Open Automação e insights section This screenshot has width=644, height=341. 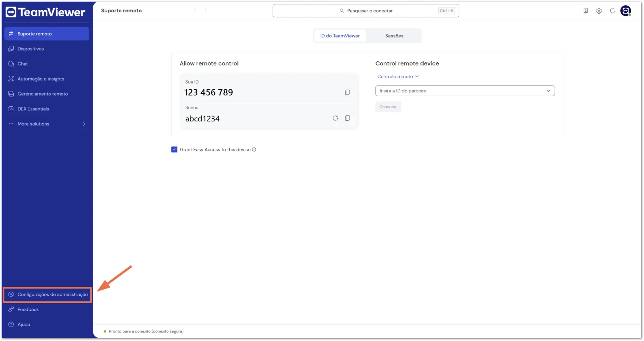[47, 79]
